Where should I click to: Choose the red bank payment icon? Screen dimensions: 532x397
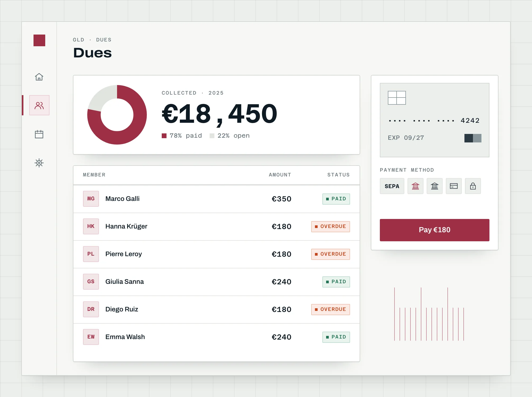click(415, 186)
